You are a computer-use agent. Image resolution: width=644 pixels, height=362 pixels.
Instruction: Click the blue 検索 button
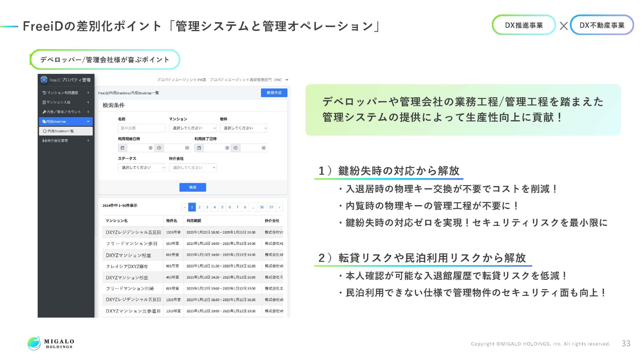pyautogui.click(x=193, y=187)
